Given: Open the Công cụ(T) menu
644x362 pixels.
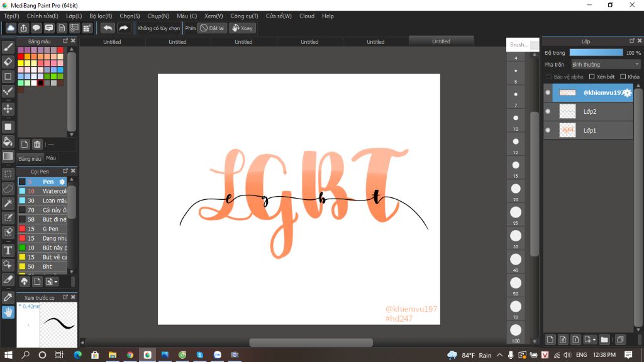Looking at the screenshot, I should click(x=244, y=16).
